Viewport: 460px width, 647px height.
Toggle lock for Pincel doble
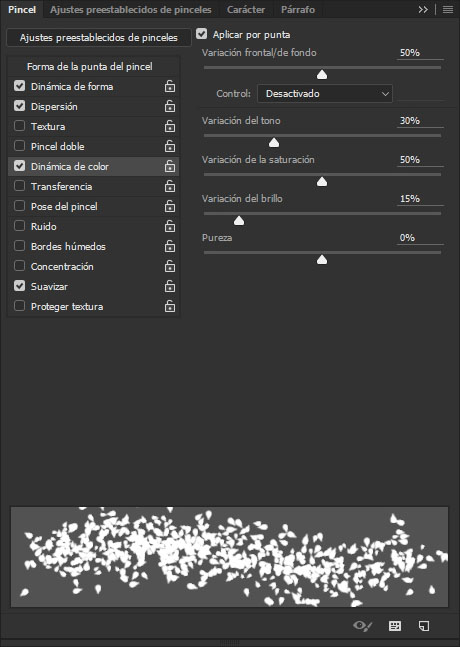click(170, 146)
